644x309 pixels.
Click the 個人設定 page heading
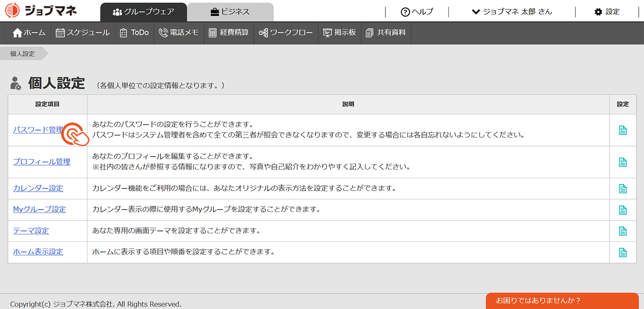(x=56, y=83)
